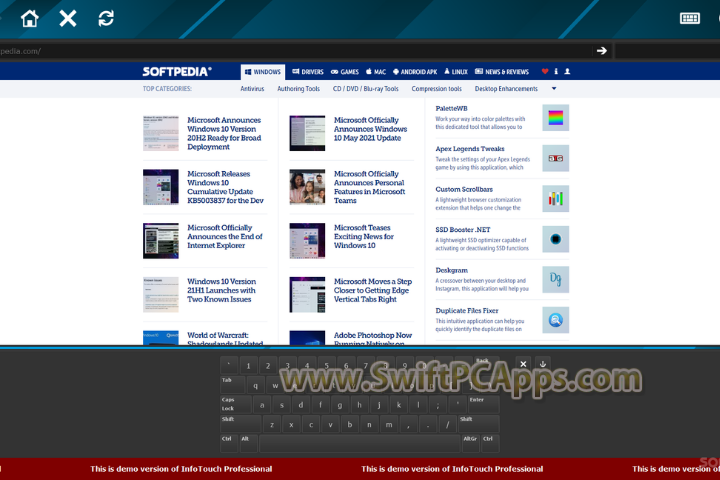Open thumbnail for Cumulative Update KB5003837 article
This screenshot has width=720, height=480.
pyautogui.click(x=161, y=187)
